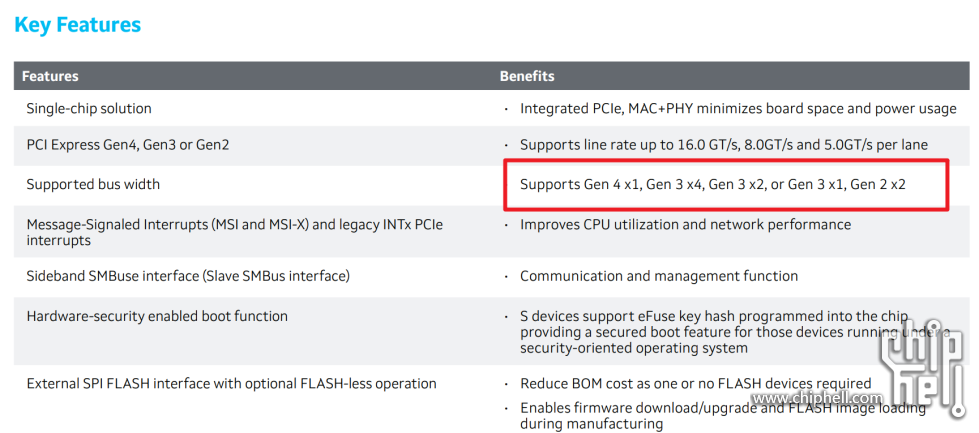This screenshot has height=433, width=979.
Task: Click the Features column header
Action: pyautogui.click(x=50, y=76)
